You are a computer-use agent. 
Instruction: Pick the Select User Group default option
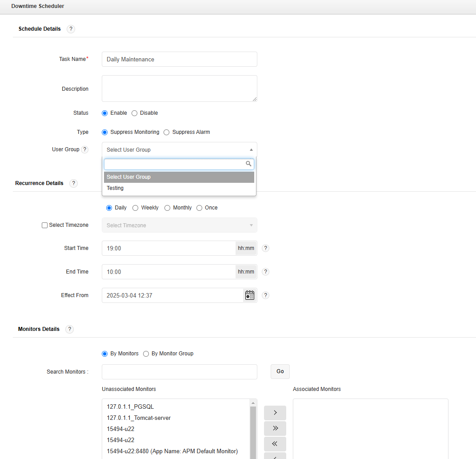click(129, 177)
